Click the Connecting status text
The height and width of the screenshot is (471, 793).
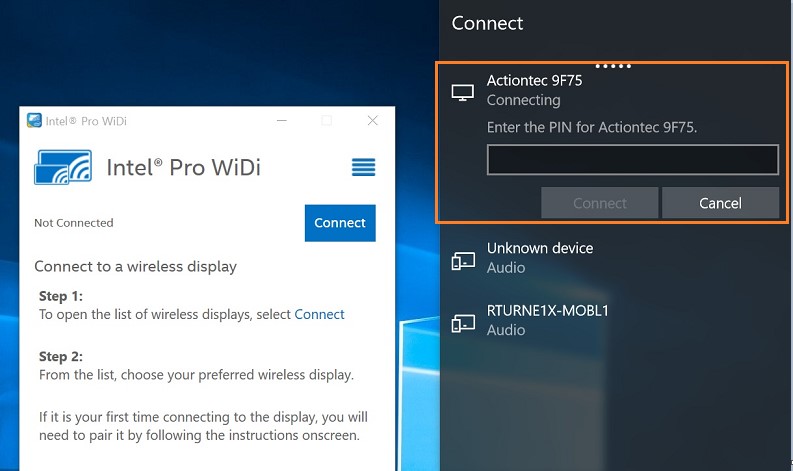tap(523, 100)
